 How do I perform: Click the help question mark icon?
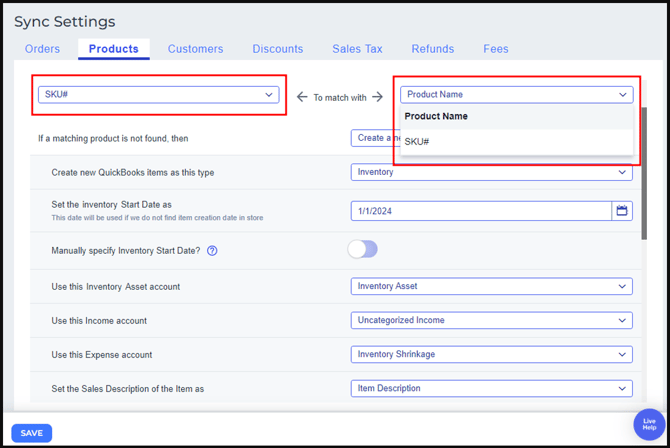tap(212, 251)
